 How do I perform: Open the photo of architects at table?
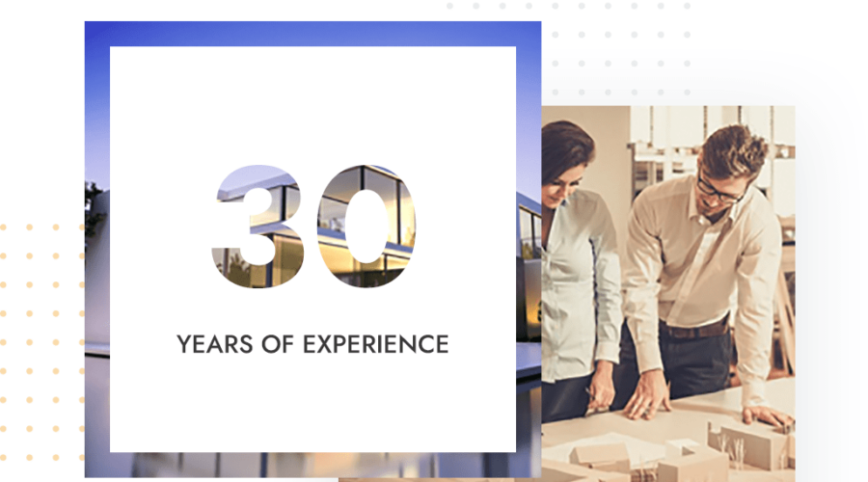(665, 289)
